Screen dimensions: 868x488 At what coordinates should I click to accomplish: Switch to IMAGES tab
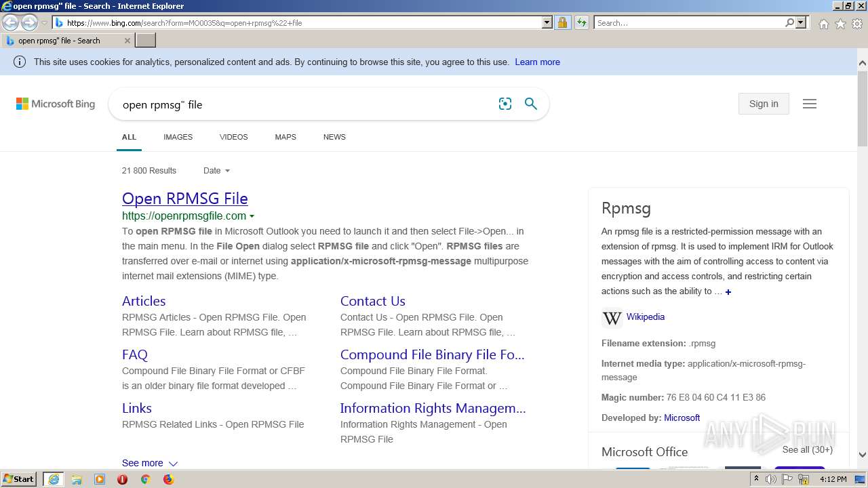point(178,137)
